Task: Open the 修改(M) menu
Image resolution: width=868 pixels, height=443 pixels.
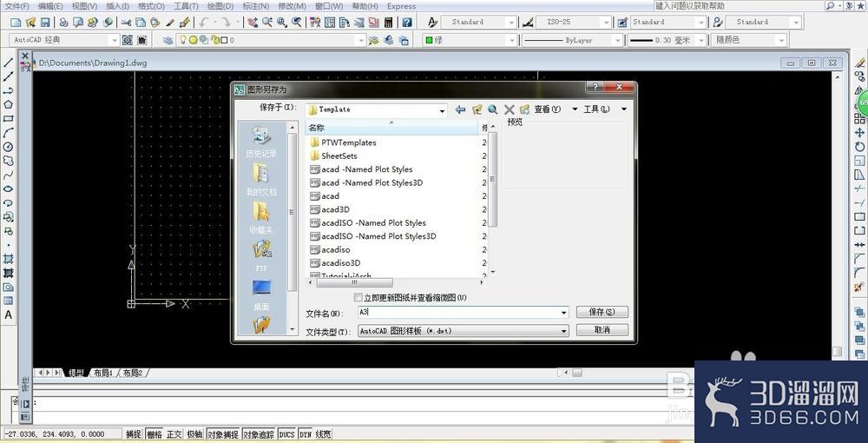Action: click(292, 6)
